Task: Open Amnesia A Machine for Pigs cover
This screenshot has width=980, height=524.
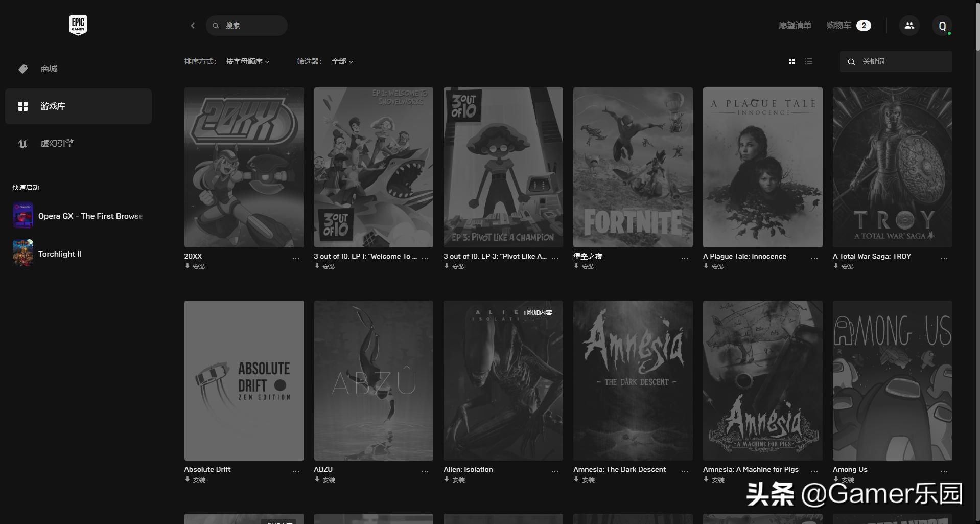Action: 763,380
